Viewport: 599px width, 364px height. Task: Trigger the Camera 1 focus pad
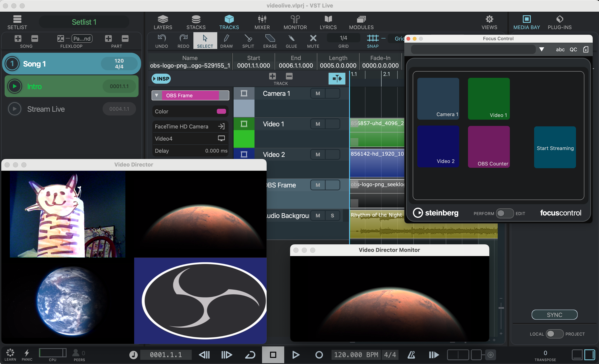(438, 99)
